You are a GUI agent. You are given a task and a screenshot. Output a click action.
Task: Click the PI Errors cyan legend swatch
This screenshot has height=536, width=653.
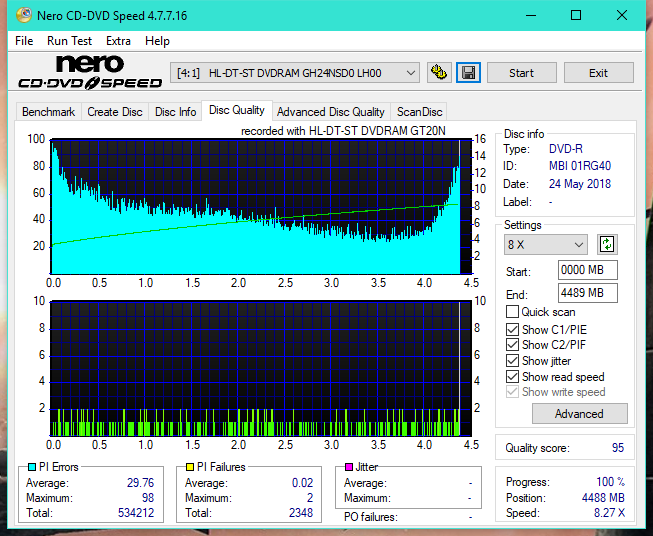(x=31, y=467)
